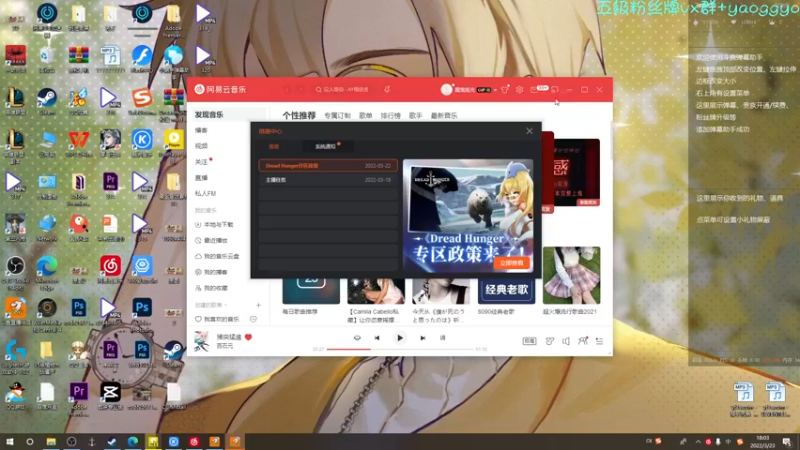Open the Windows Start button

pos(9,442)
